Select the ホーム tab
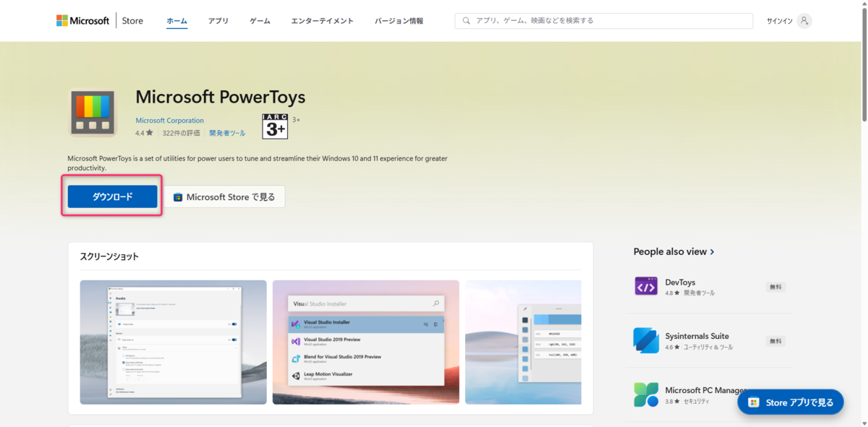Screen dimensions: 868x427 click(176, 21)
